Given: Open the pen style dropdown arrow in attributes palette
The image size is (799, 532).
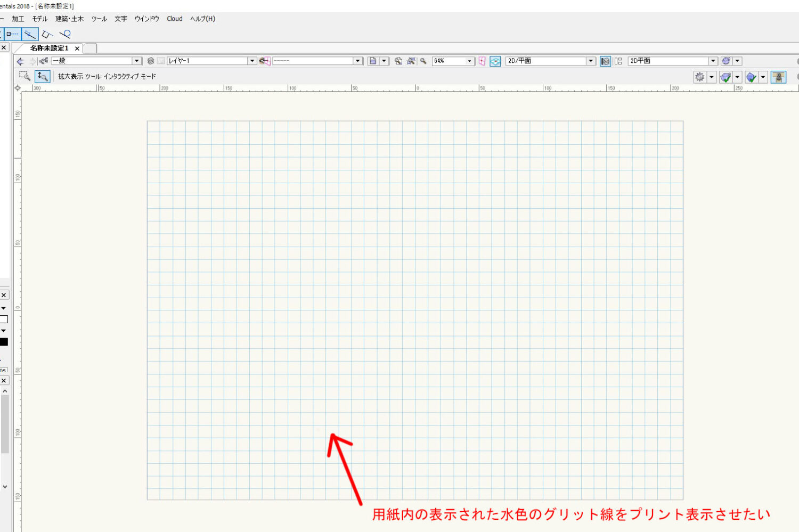Looking at the screenshot, I should coord(3,331).
